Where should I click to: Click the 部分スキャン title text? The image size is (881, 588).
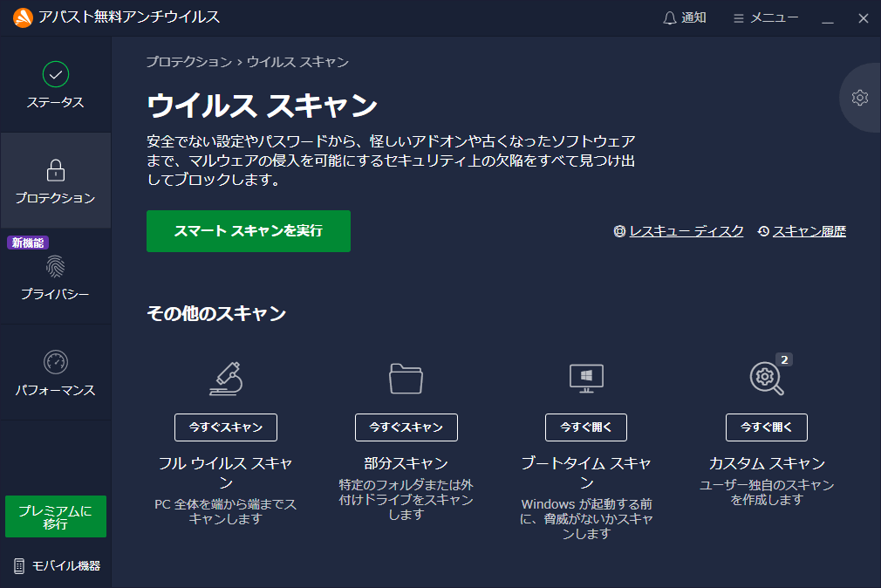(406, 463)
